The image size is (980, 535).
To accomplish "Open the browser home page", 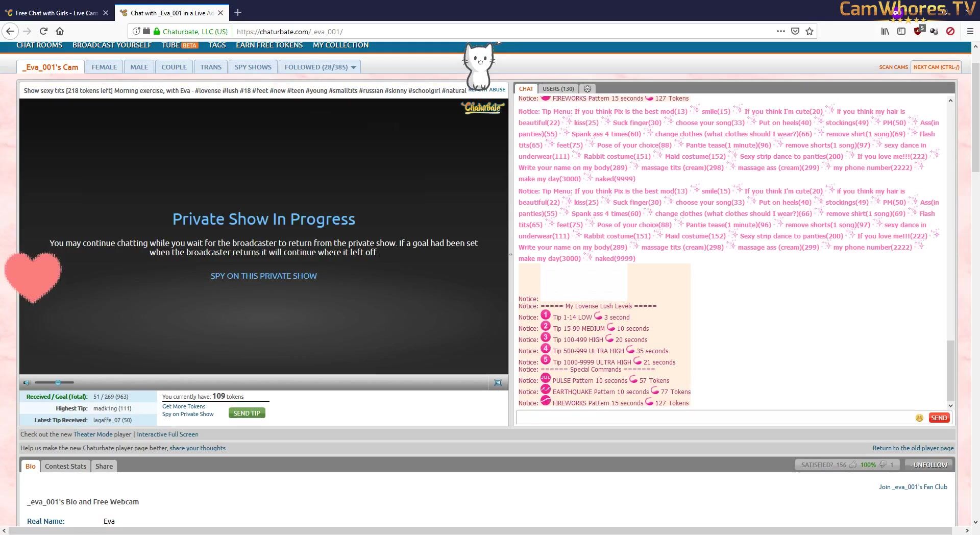I will [x=60, y=31].
